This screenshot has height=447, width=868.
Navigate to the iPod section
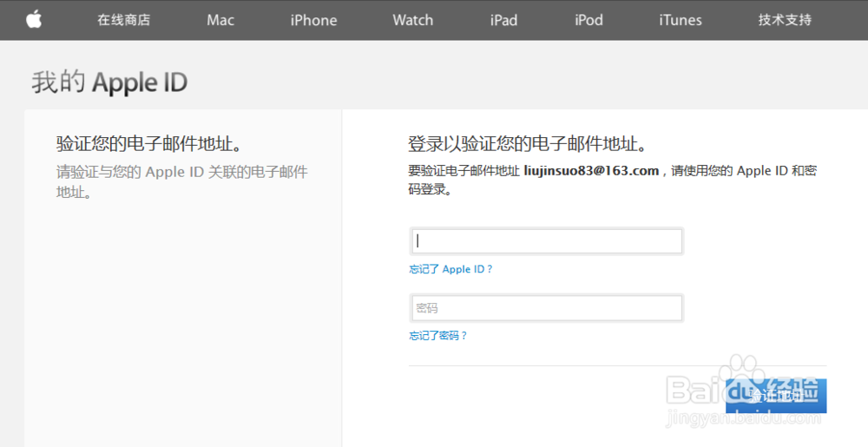[x=589, y=20]
